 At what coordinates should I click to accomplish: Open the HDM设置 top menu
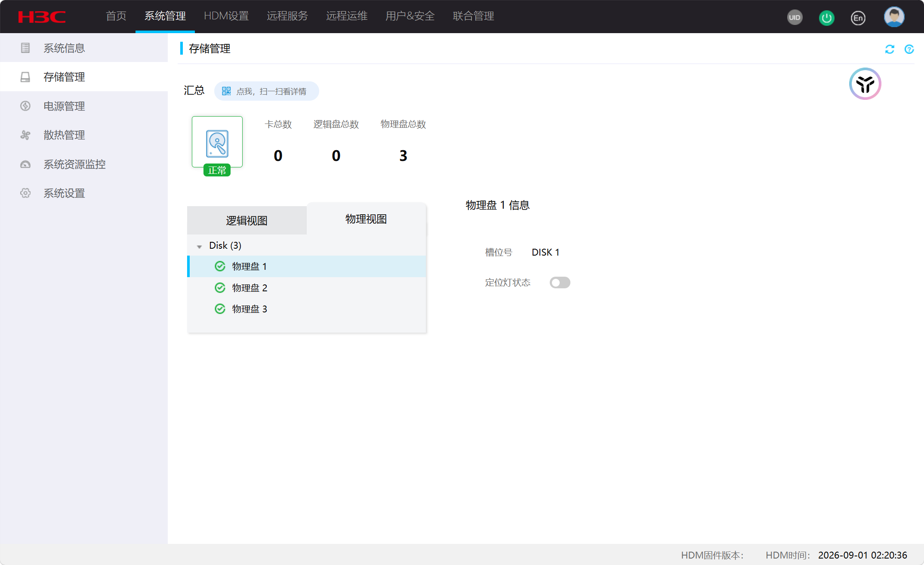226,16
